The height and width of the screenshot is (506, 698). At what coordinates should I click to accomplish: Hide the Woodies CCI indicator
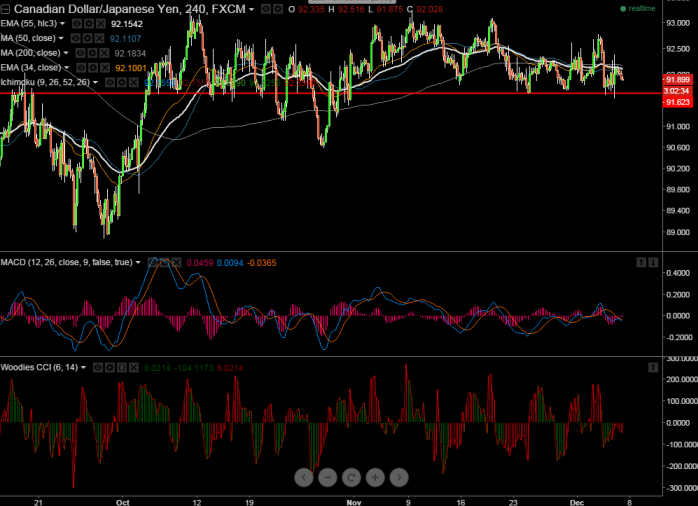click(97, 368)
